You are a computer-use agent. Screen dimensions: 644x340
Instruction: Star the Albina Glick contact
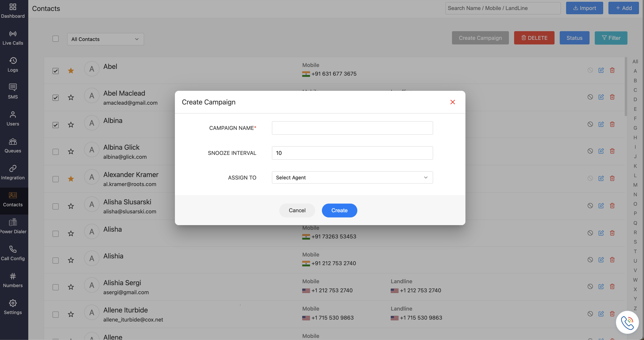(x=71, y=151)
